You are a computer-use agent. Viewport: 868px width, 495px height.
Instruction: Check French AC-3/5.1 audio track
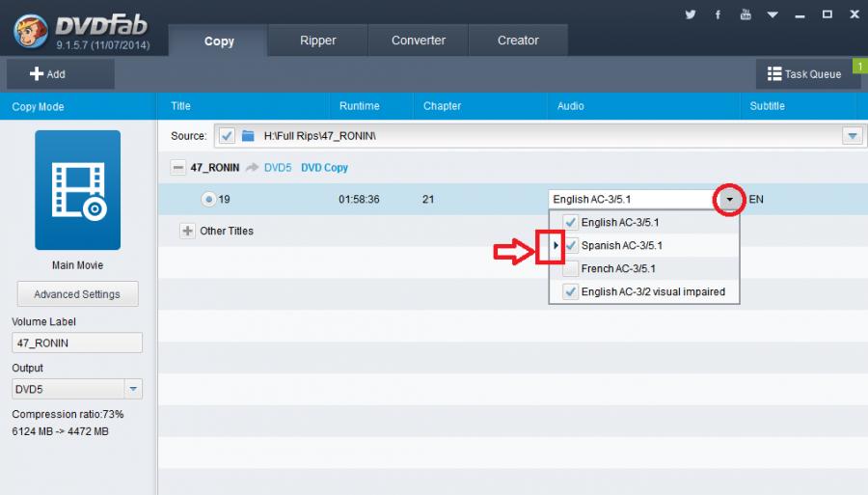[x=570, y=268]
